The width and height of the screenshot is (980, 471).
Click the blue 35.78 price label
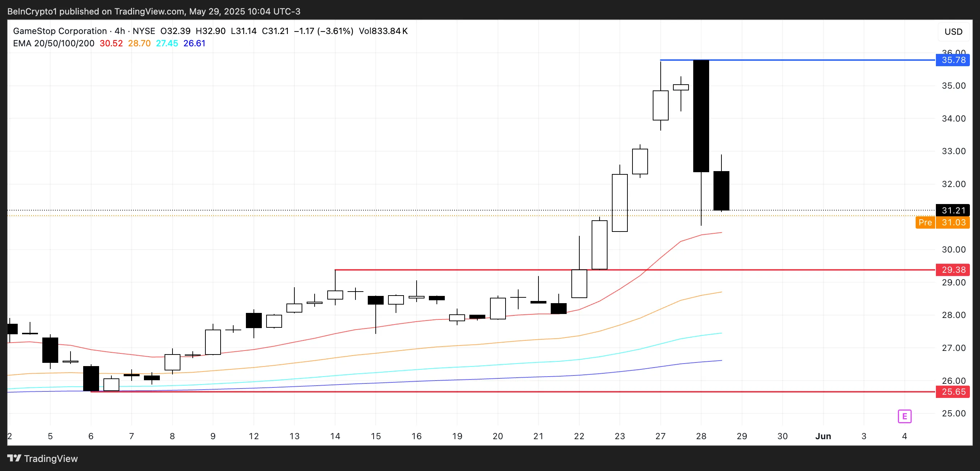[x=953, y=60]
